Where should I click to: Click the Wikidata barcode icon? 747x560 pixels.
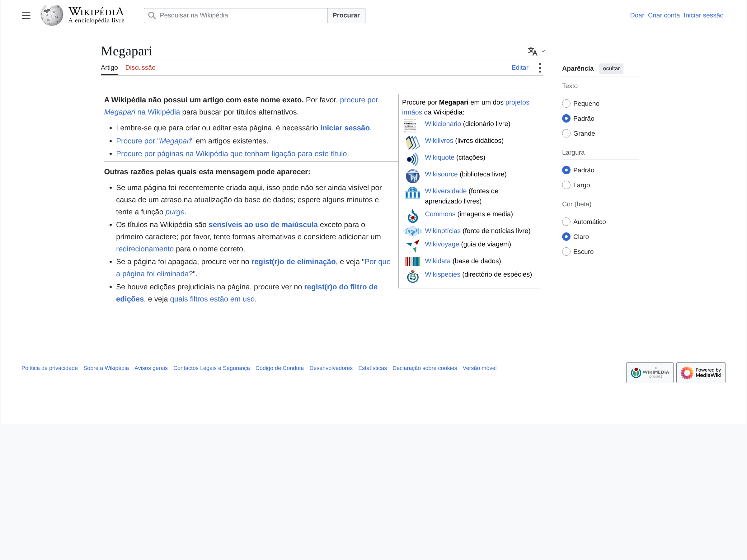tap(413, 261)
